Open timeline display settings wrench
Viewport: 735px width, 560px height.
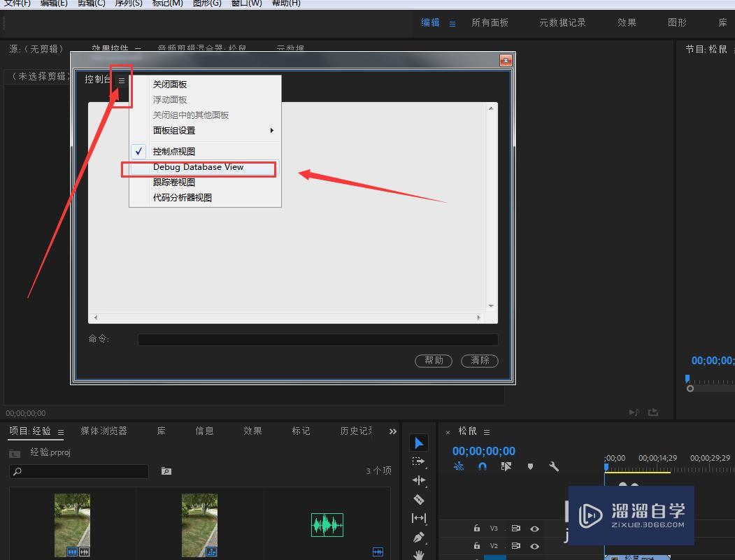[554, 466]
